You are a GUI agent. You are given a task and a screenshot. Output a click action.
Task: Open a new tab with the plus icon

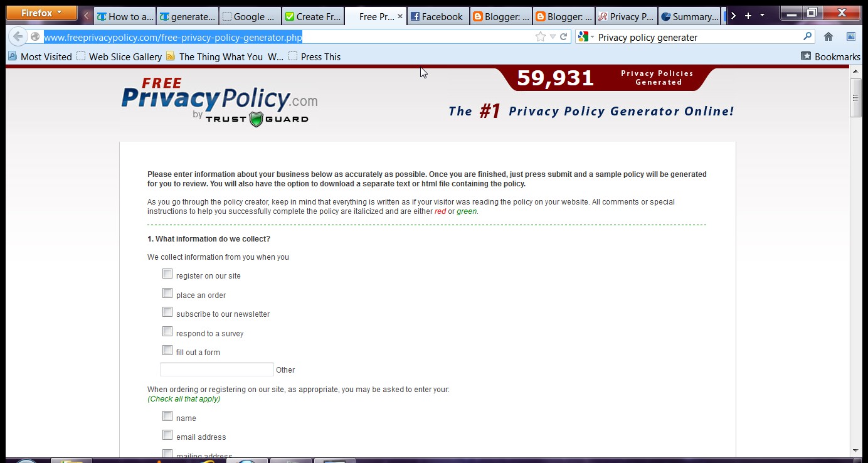click(x=748, y=16)
